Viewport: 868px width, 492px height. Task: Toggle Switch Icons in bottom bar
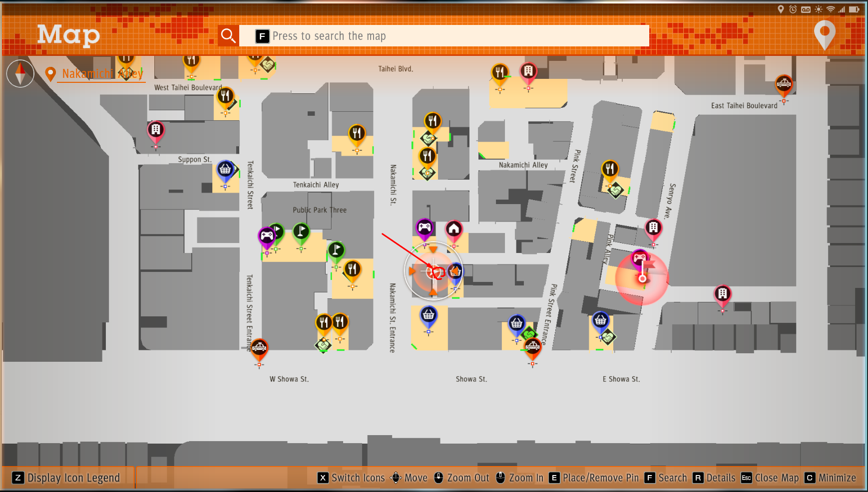tap(352, 478)
